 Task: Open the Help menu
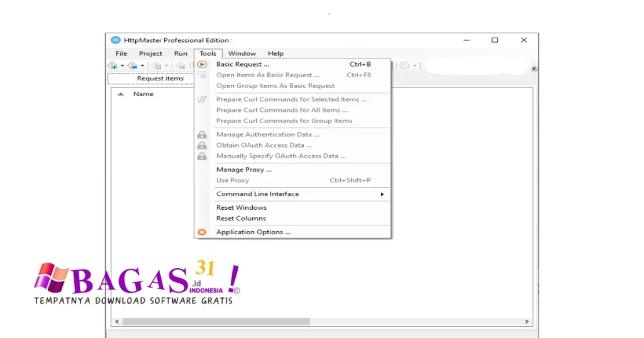pyautogui.click(x=275, y=53)
